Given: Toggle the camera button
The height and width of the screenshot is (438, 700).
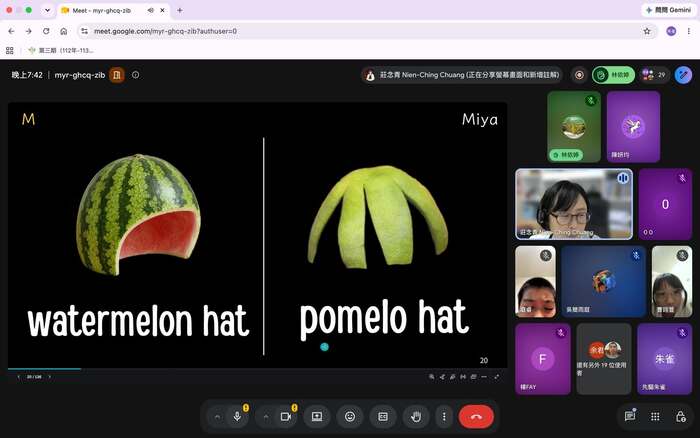Looking at the screenshot, I should tap(286, 417).
